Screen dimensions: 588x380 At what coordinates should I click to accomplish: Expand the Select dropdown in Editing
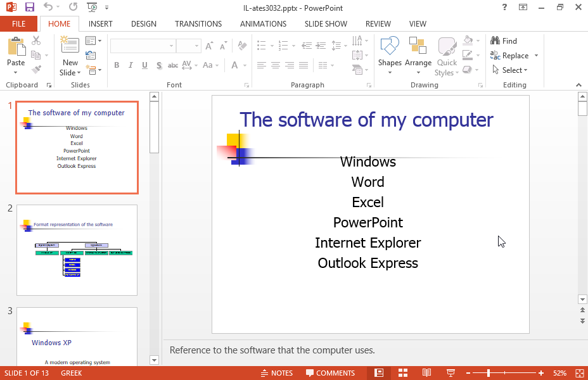[x=509, y=70]
